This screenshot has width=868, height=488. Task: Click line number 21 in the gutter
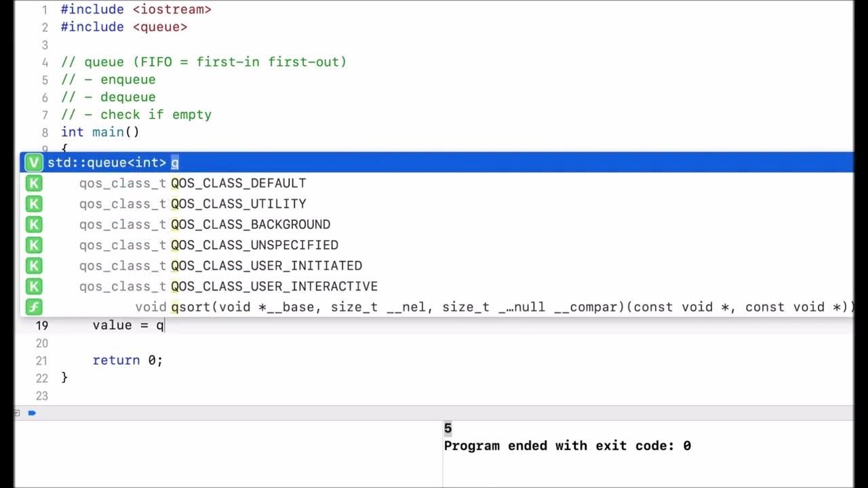click(42, 361)
